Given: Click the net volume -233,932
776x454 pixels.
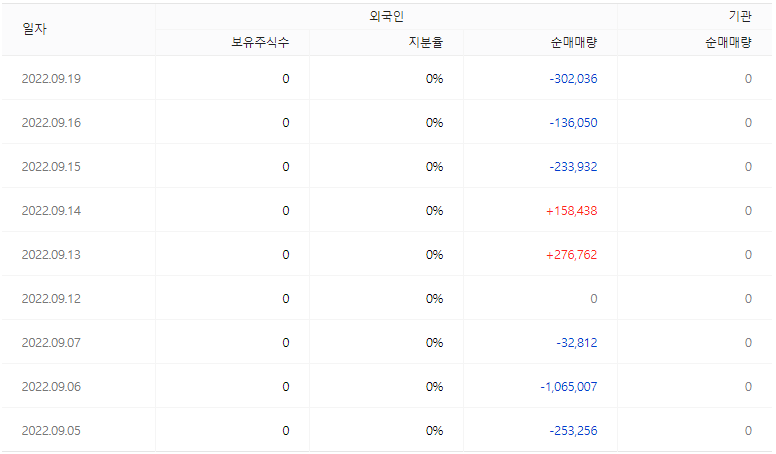Looking at the screenshot, I should point(574,167).
